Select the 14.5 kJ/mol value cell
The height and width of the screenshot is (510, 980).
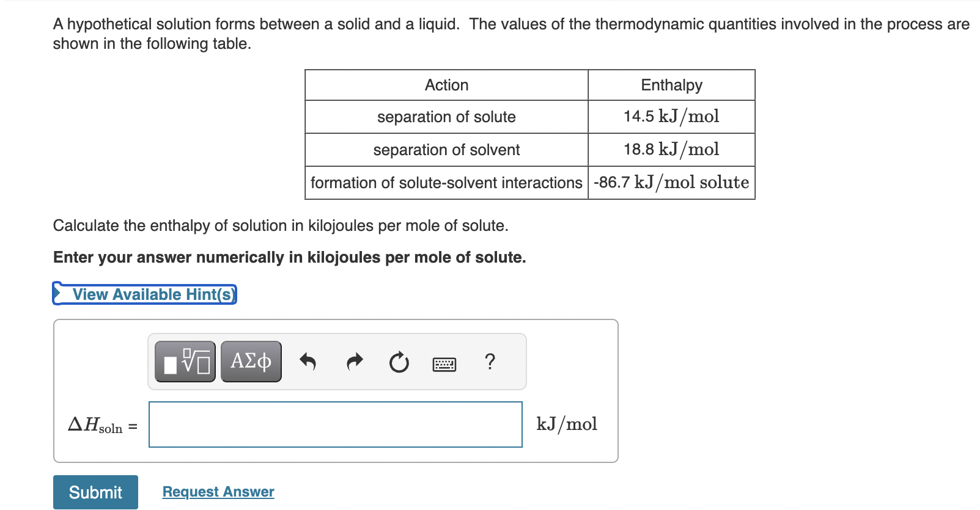(671, 117)
